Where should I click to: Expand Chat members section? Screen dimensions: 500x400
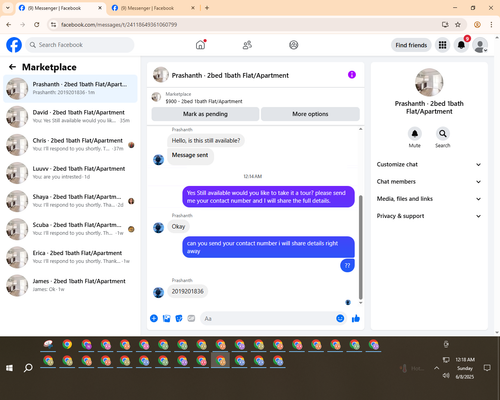429,182
